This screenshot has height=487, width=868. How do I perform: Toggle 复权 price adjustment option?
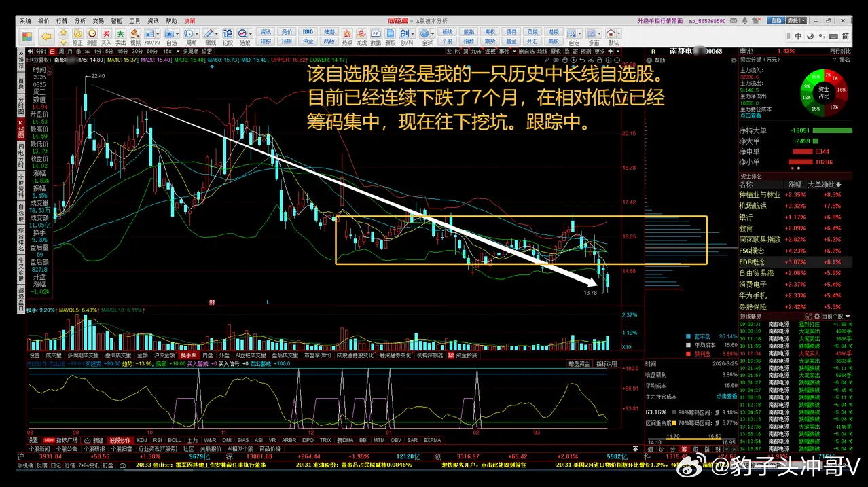[555, 51]
